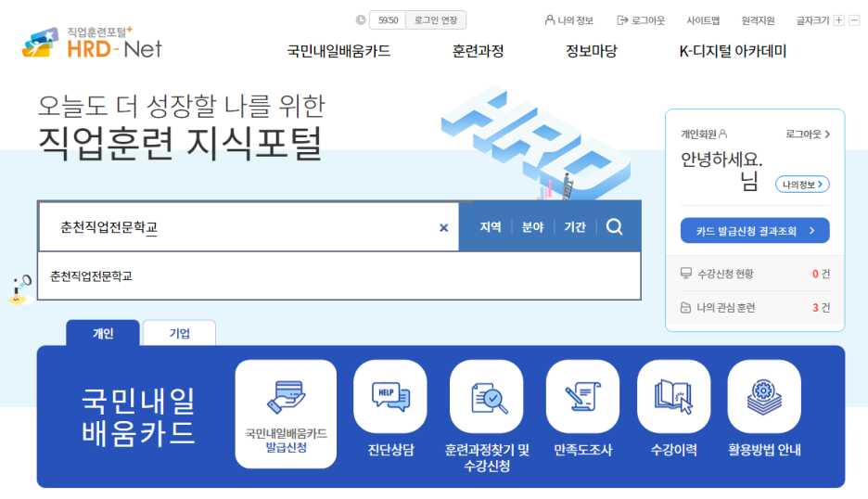Screen dimensions: 868x499
Task: Open the 지역 search filter
Action: pos(490,227)
